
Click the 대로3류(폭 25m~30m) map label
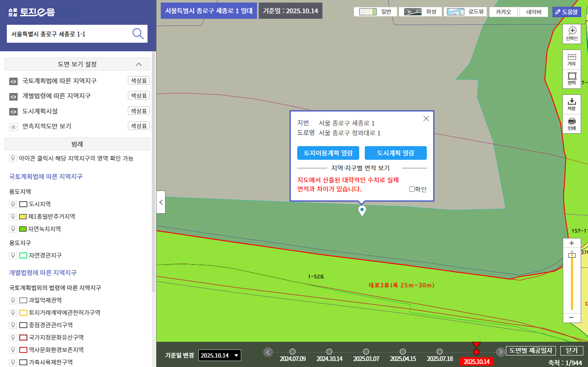coord(402,285)
